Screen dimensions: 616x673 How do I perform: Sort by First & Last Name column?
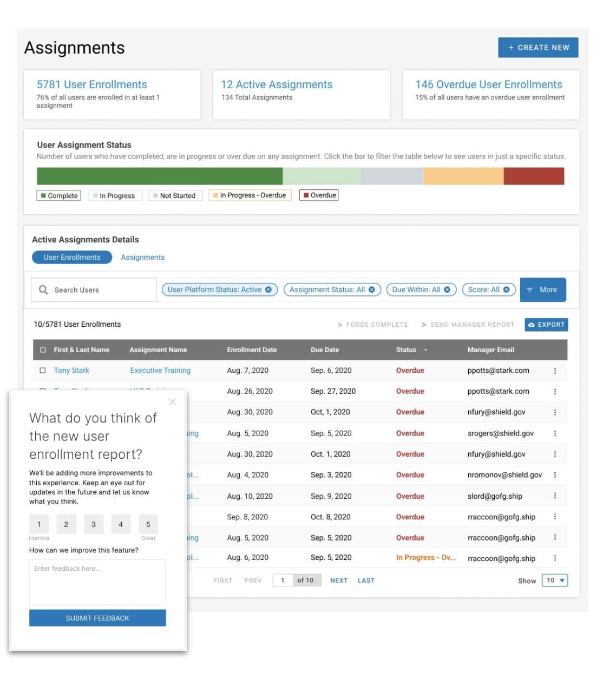[x=81, y=350]
